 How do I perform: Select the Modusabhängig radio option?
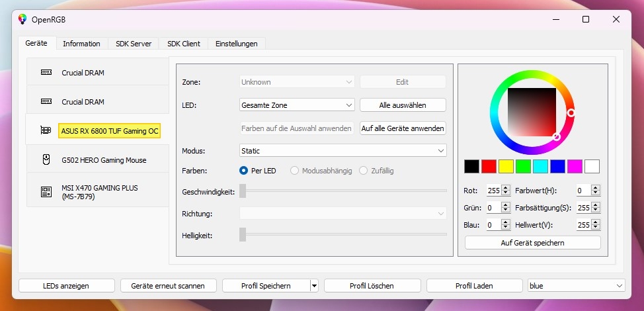point(294,171)
